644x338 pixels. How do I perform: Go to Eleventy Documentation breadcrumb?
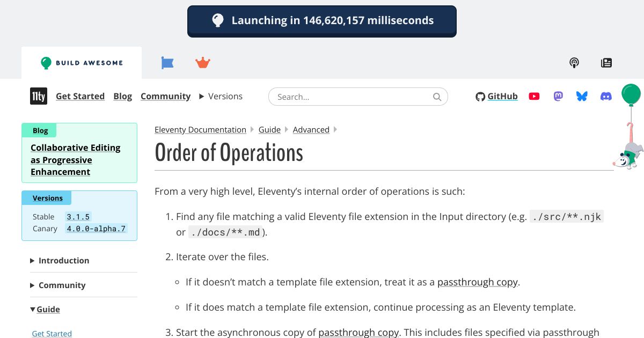coord(200,129)
